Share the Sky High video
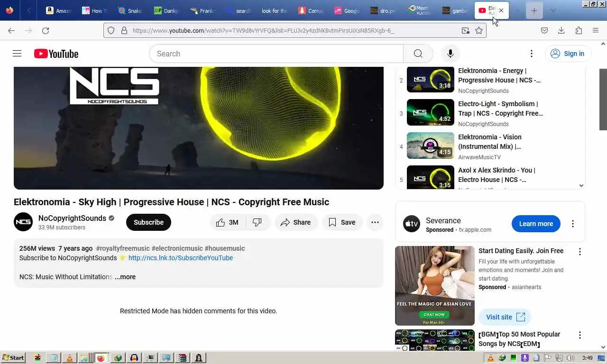The height and width of the screenshot is (364, 607). coord(295,222)
